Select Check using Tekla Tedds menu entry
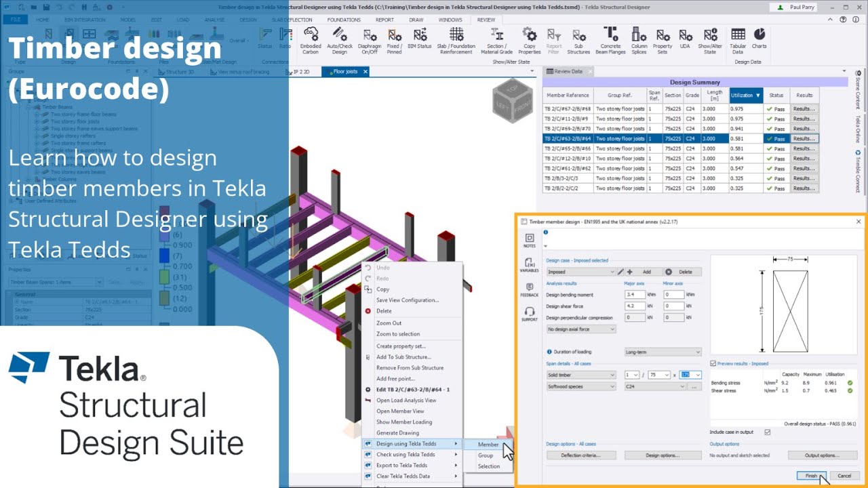Screen dimensions: 868x488 click(412, 455)
